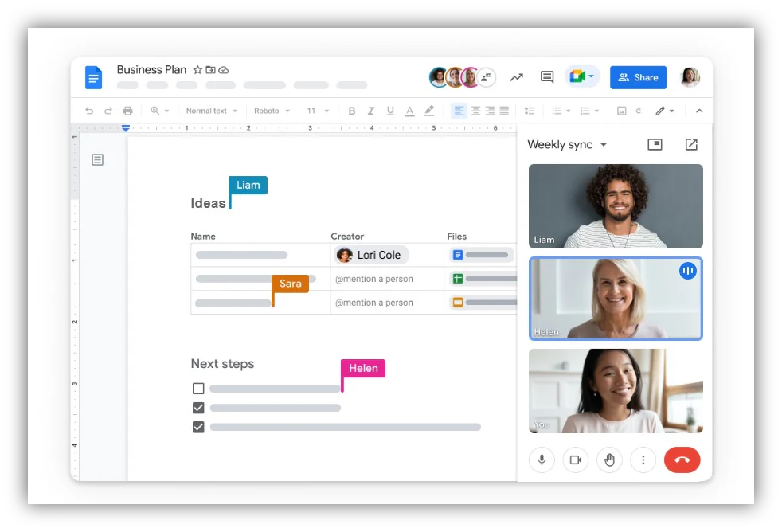Click the Creator column header
The image size is (782, 532).
coord(347,237)
